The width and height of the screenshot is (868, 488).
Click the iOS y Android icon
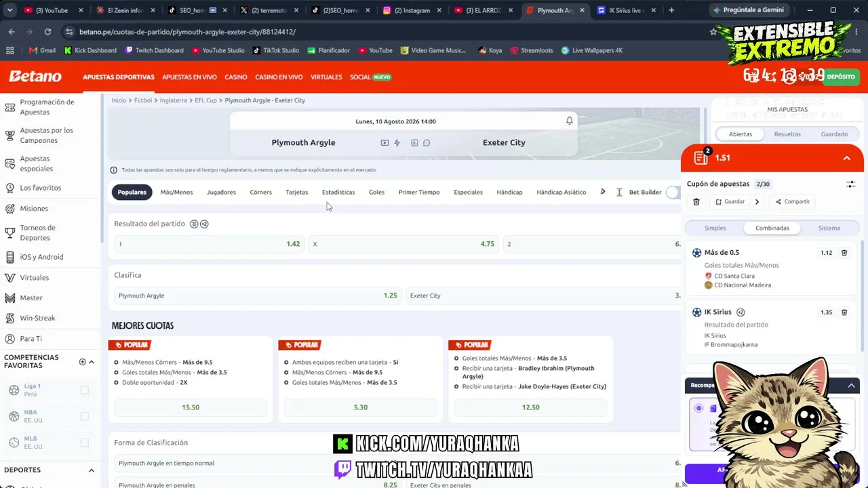pos(10,257)
